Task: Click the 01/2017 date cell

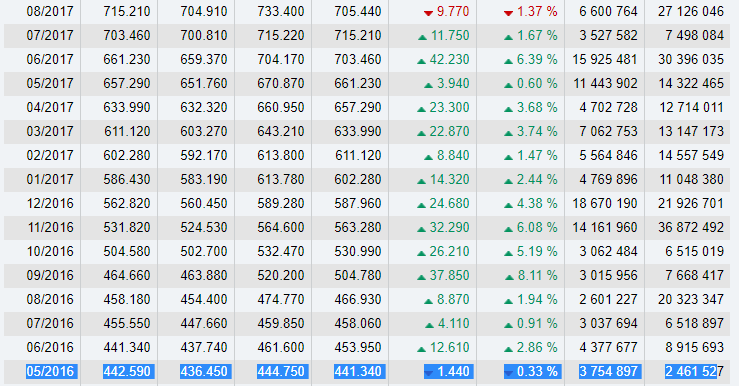Action: pos(50,180)
